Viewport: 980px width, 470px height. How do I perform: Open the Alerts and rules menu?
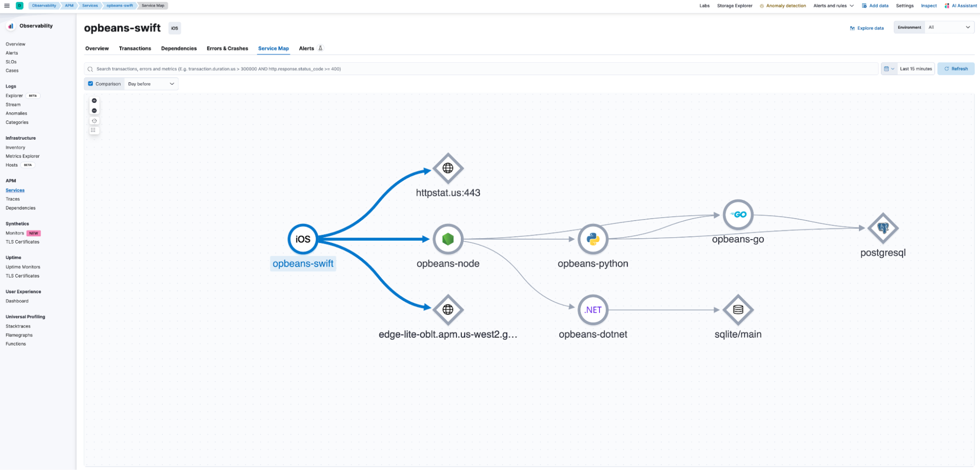click(833, 6)
